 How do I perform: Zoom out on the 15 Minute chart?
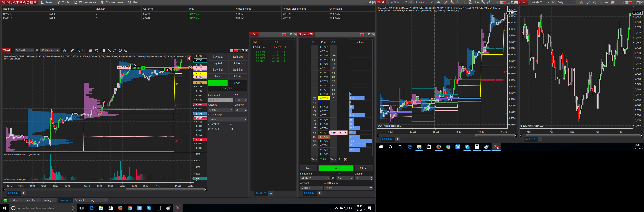[84, 50]
